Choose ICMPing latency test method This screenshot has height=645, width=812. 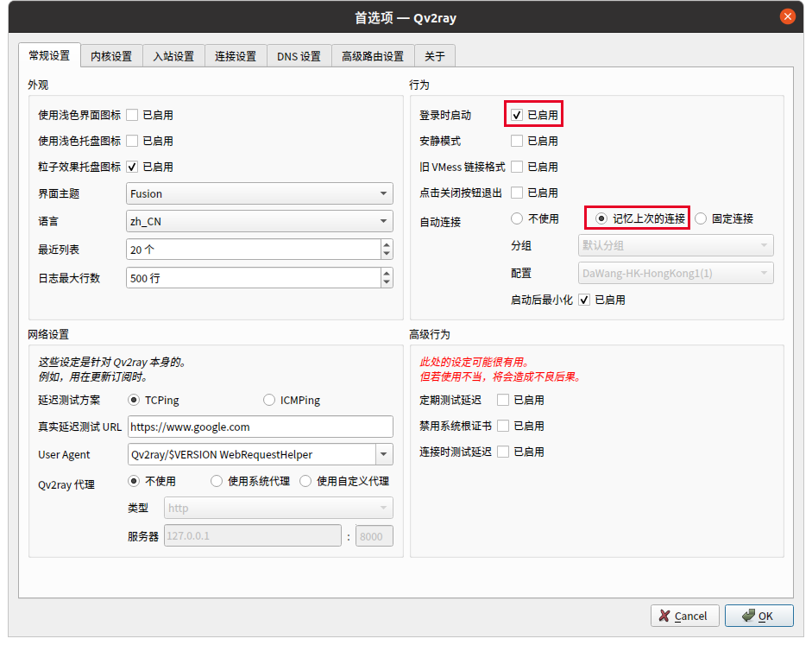269,400
